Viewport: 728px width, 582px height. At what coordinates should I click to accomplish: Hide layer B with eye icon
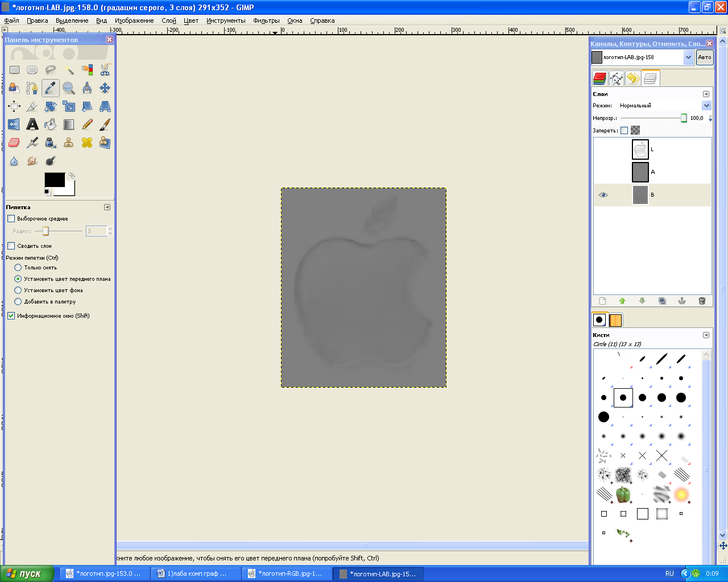[x=603, y=195]
